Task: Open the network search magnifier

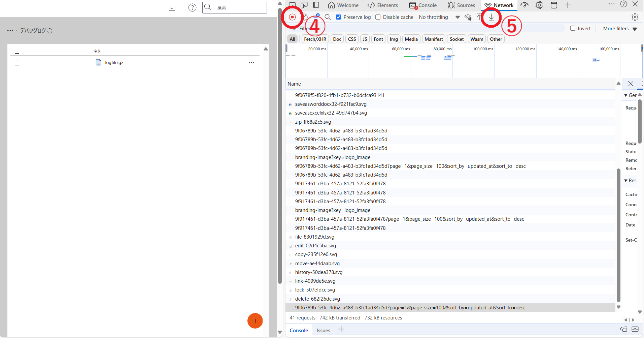Action: pyautogui.click(x=328, y=17)
